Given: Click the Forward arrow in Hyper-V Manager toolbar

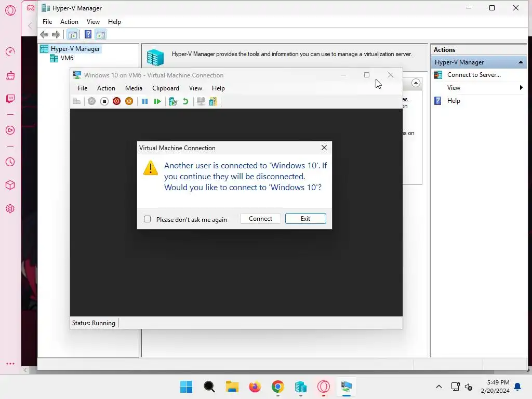Looking at the screenshot, I should (56, 34).
